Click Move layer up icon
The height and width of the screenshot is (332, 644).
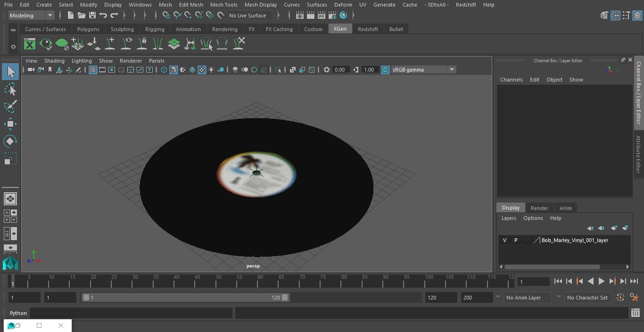(590, 228)
